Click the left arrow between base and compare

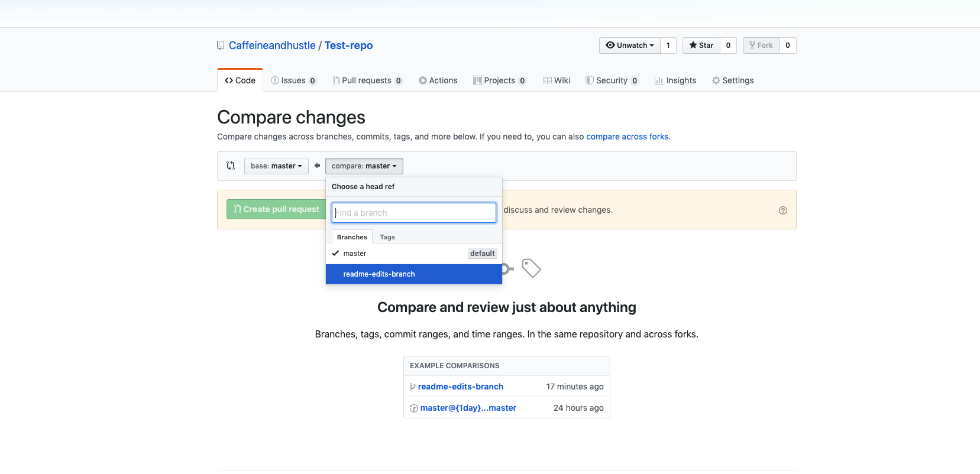(317, 166)
